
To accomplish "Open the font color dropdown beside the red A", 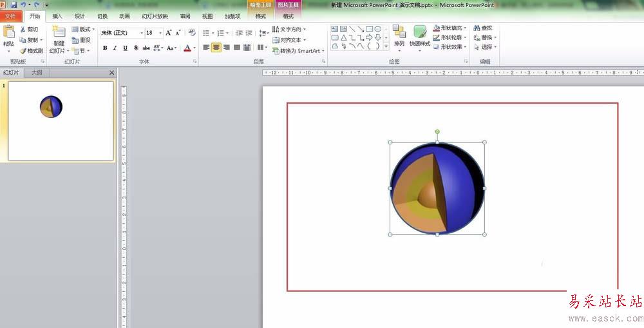I will 194,48.
